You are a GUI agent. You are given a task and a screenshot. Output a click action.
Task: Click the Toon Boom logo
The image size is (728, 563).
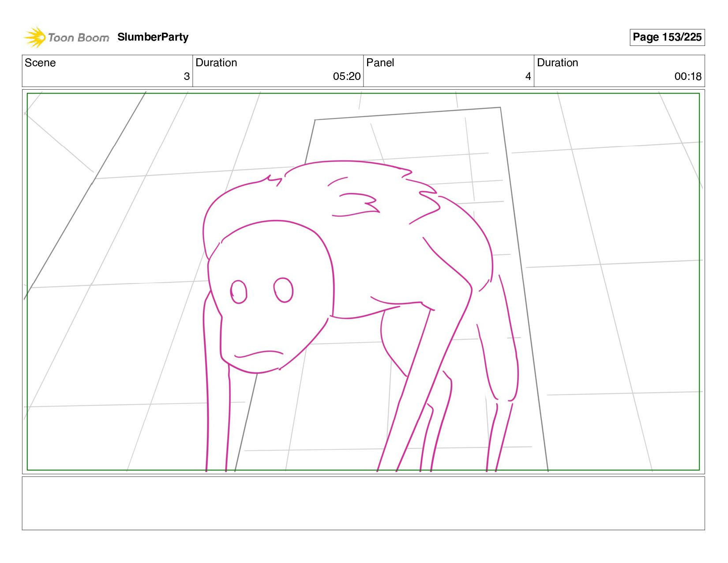click(66, 38)
